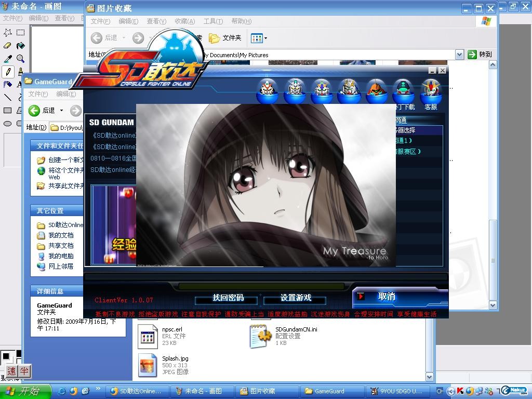Select the Magnifier tool in Paint
This screenshot has height=399, width=532.
point(20,59)
